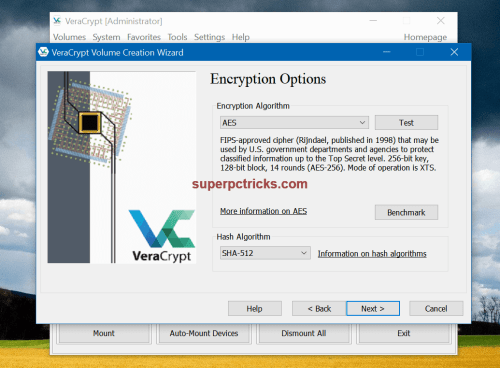This screenshot has width=500, height=368.
Task: Click Auto-Mount Devices in main window
Action: click(204, 333)
